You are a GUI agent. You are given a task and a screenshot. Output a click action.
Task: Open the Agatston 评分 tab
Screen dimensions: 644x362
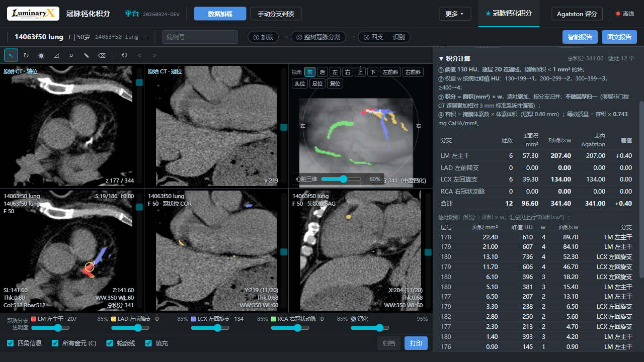tap(577, 14)
